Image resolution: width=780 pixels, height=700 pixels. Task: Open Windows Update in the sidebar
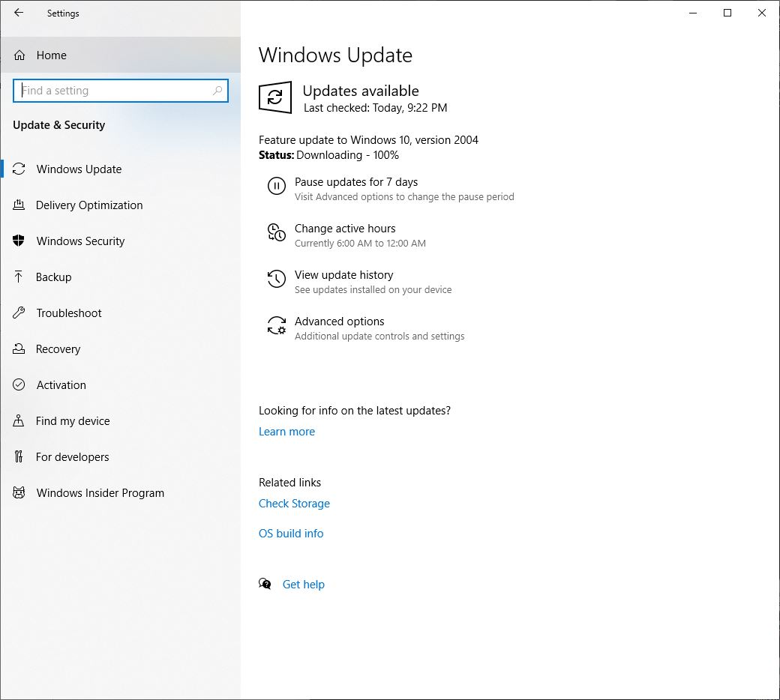point(121,169)
